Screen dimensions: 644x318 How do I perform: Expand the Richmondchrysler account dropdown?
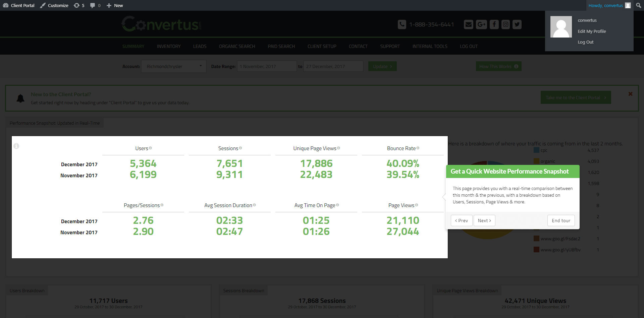click(174, 66)
